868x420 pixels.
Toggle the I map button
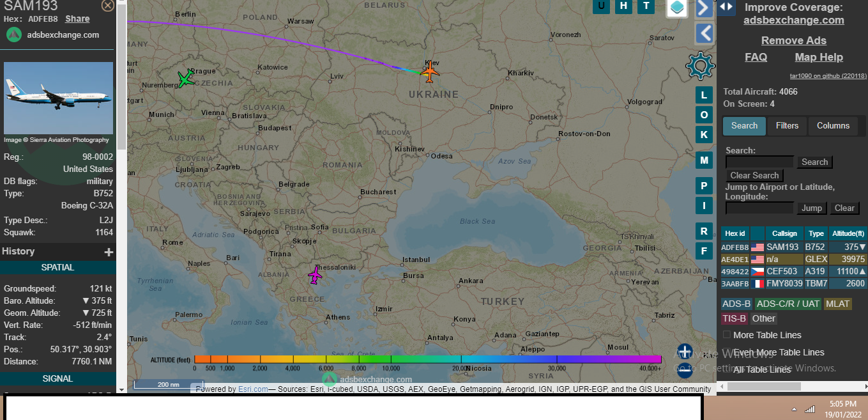(x=704, y=206)
